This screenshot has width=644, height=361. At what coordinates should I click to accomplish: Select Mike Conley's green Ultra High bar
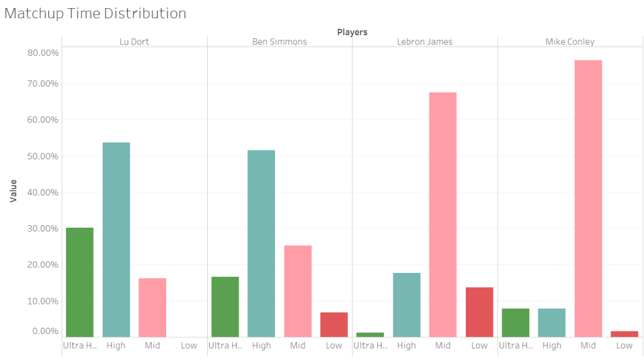[516, 322]
